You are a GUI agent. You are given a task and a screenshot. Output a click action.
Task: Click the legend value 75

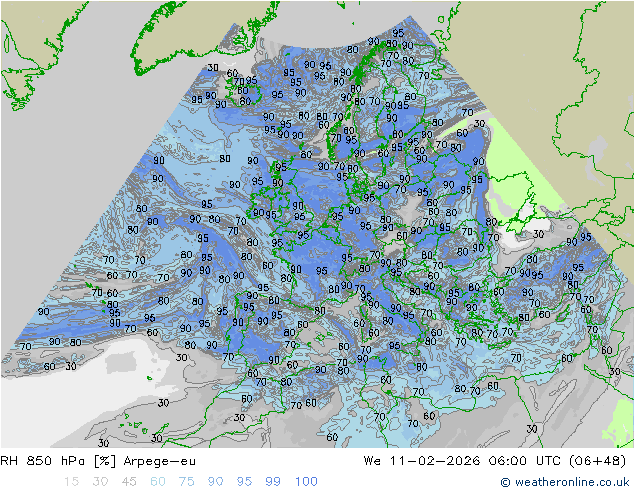tap(186, 482)
